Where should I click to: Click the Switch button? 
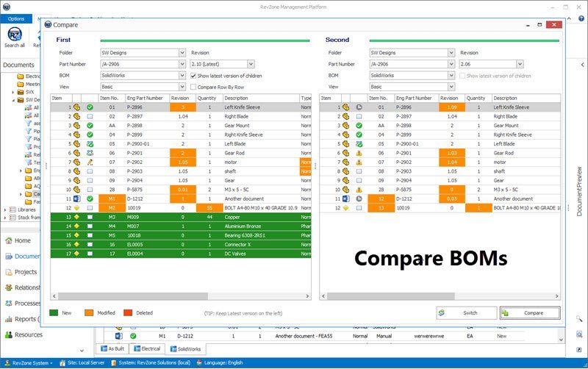467,312
